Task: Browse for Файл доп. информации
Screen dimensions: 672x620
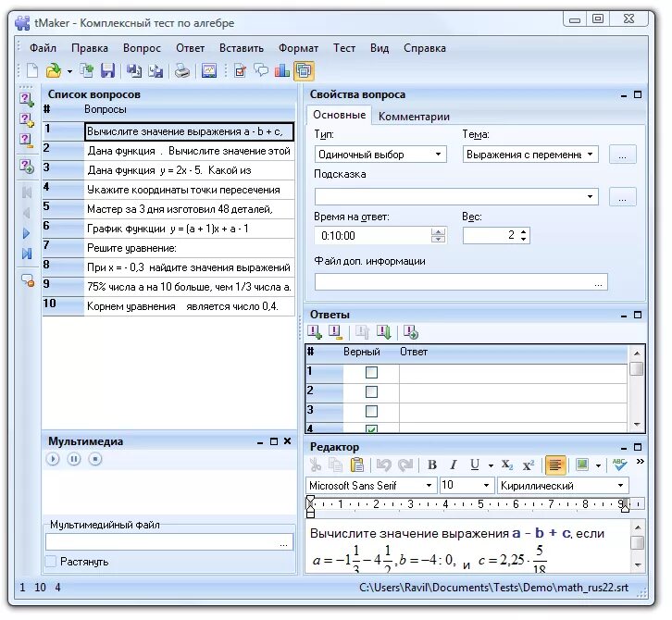Action: (x=598, y=282)
